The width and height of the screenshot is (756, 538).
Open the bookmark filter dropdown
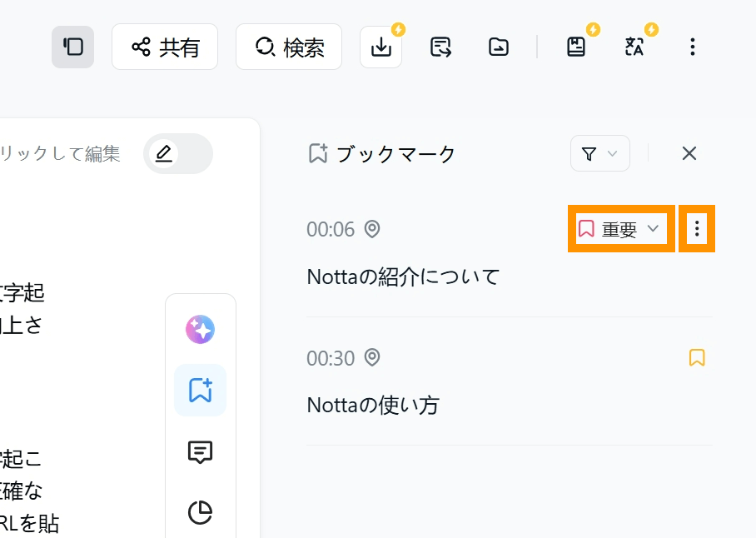point(599,154)
